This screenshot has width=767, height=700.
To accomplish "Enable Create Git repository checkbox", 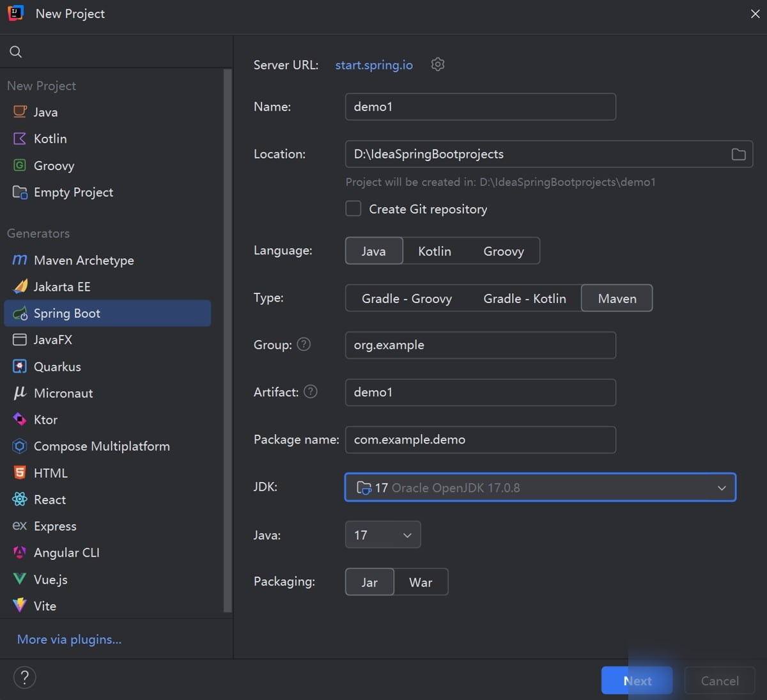I will click(x=353, y=209).
